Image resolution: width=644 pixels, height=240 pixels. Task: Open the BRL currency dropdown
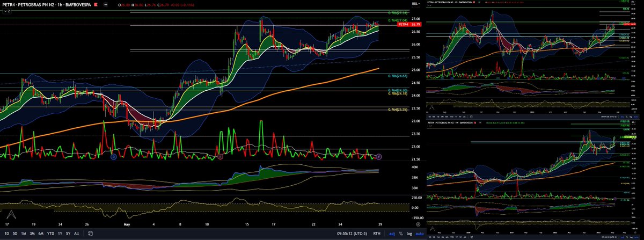click(x=416, y=4)
